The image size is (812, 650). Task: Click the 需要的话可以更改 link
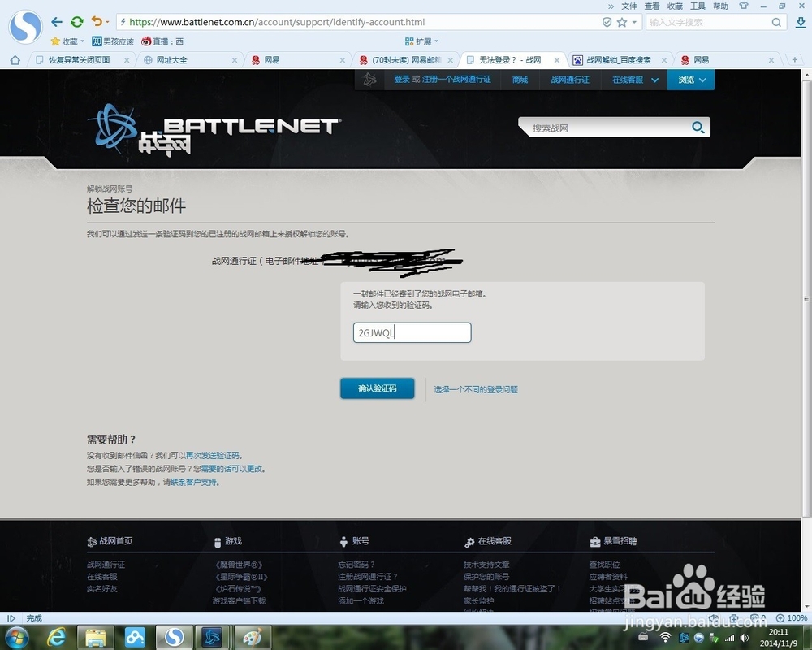tap(231, 469)
